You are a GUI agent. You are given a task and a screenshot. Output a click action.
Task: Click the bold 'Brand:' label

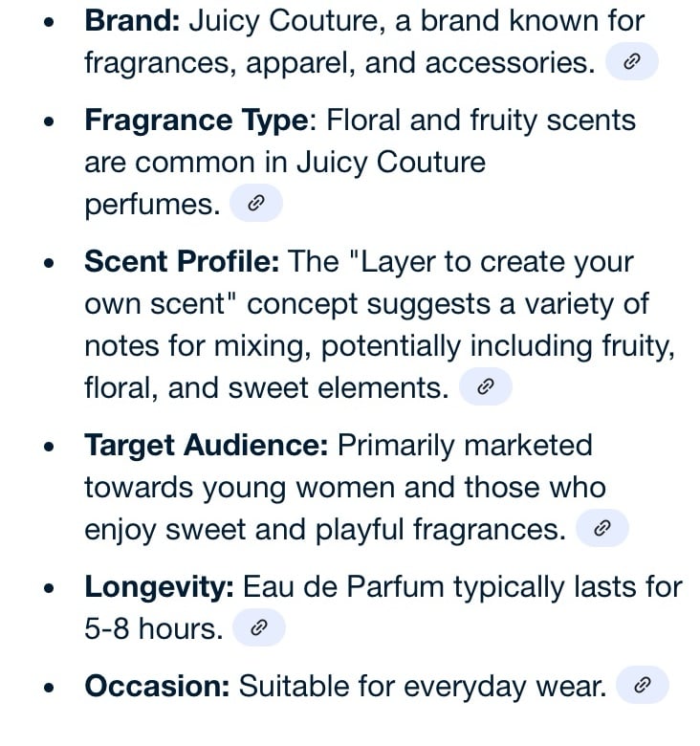tap(132, 21)
